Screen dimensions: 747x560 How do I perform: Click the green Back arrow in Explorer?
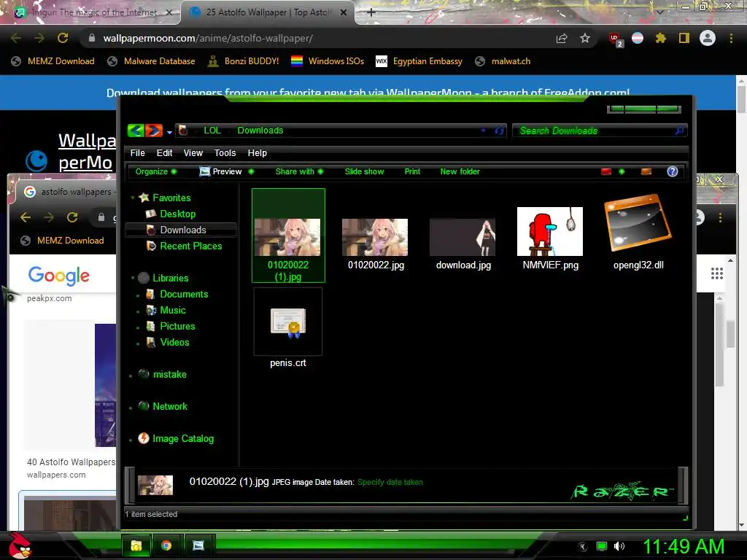coord(136,130)
